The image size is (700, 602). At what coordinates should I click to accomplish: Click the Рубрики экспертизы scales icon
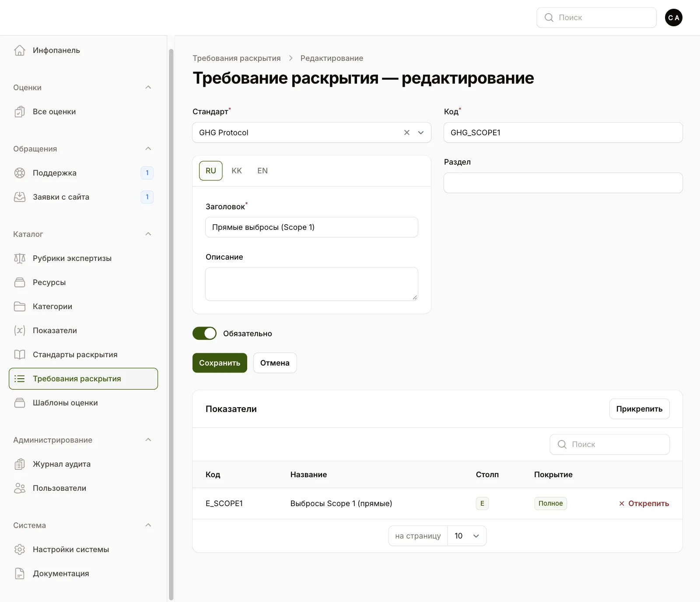coord(20,258)
